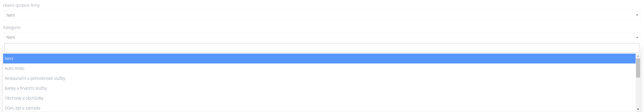
Task: Select Restaurační a pohostinské služby option
Action: point(35,78)
